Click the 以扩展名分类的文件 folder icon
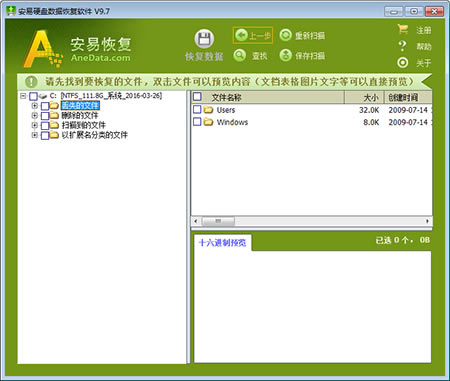Viewport: 450px width, 381px height. 54,135
